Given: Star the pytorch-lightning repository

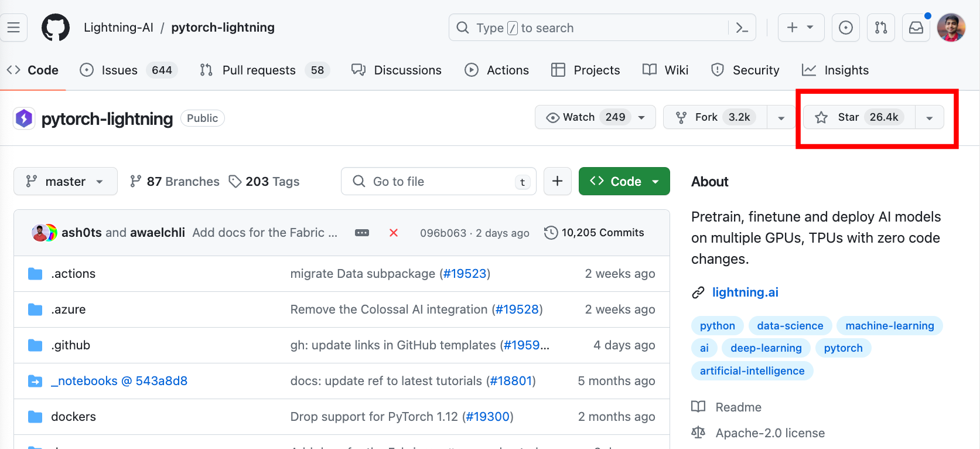Looking at the screenshot, I should pos(859,117).
